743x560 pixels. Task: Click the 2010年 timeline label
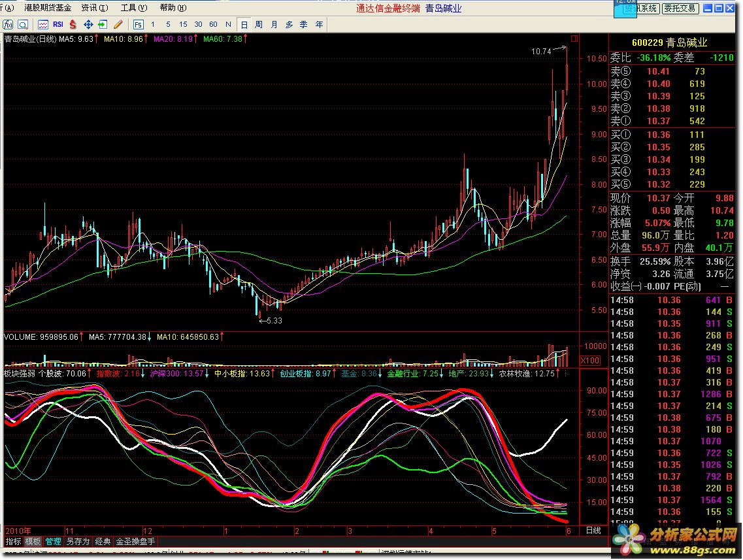[x=18, y=531]
